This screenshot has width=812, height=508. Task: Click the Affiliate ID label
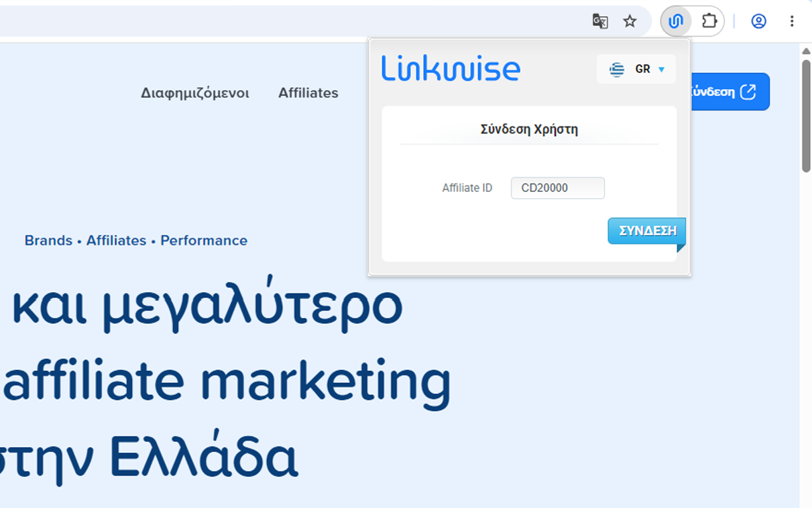(467, 188)
